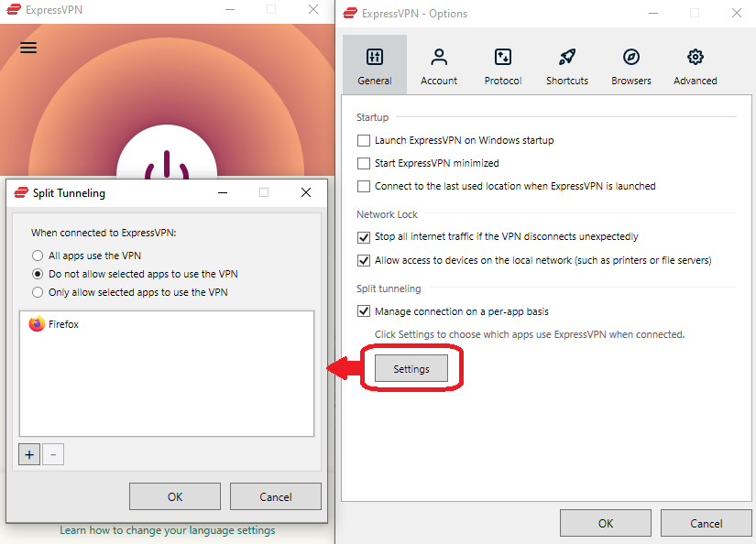Open the Shortcuts tab
The width and height of the screenshot is (756, 544).
(x=567, y=65)
